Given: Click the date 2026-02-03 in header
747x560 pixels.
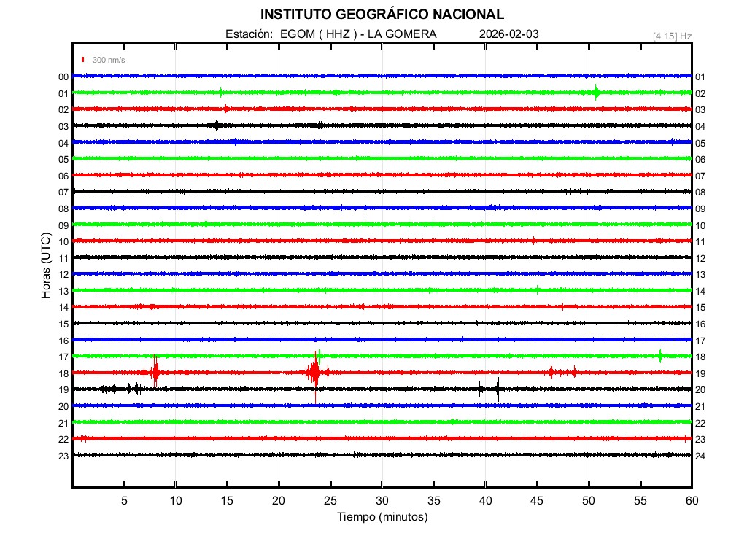Looking at the screenshot, I should [x=509, y=34].
